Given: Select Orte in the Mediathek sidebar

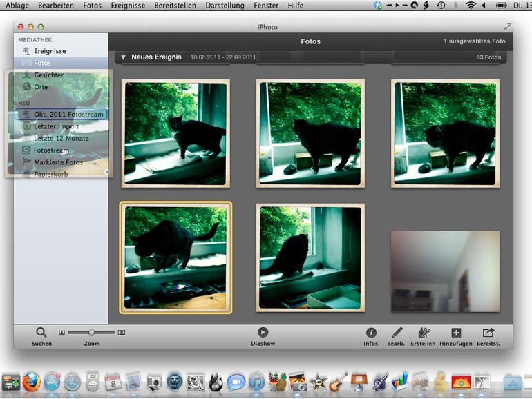Looking at the screenshot, I should coord(41,87).
